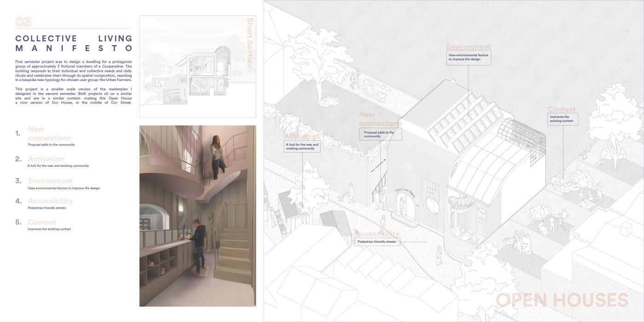The height and width of the screenshot is (322, 644).
Task: Select "Activation" heading in numbered list
Action: coord(46,159)
